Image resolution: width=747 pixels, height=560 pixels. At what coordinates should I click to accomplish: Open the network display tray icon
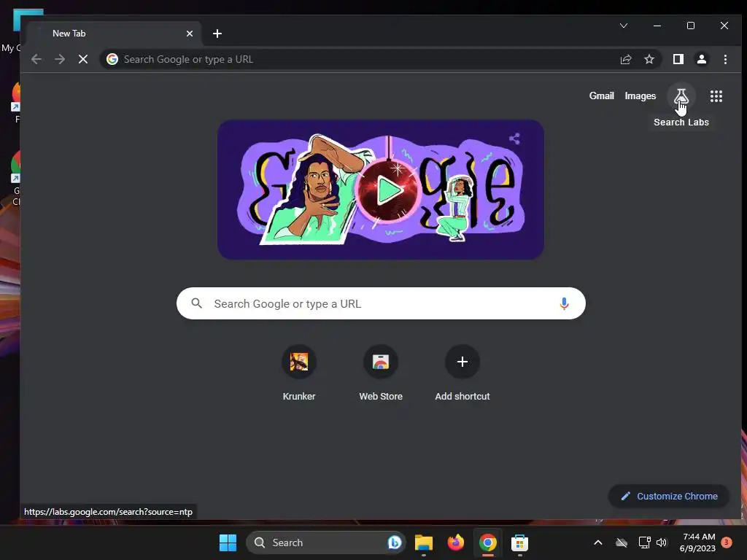(x=644, y=542)
